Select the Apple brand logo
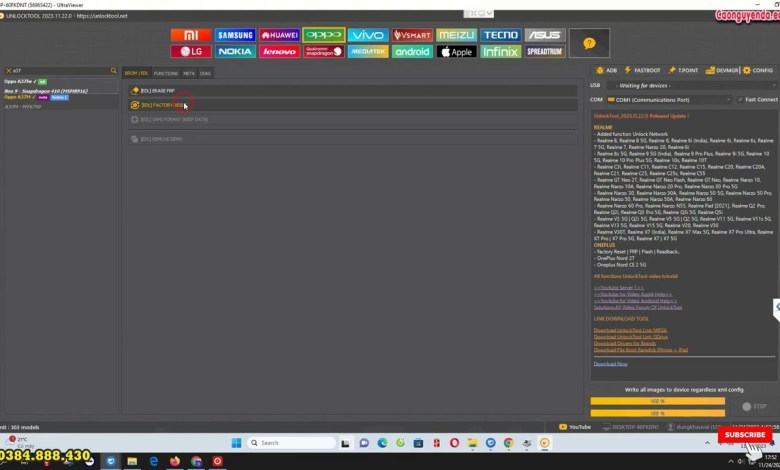This screenshot has height=470, width=780. 457,51
